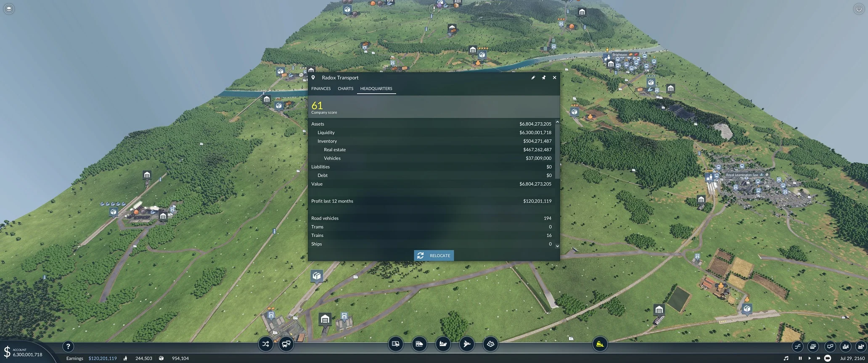The image size is (868, 363).
Task: Click the scroll down arrow in company panel
Action: [557, 246]
